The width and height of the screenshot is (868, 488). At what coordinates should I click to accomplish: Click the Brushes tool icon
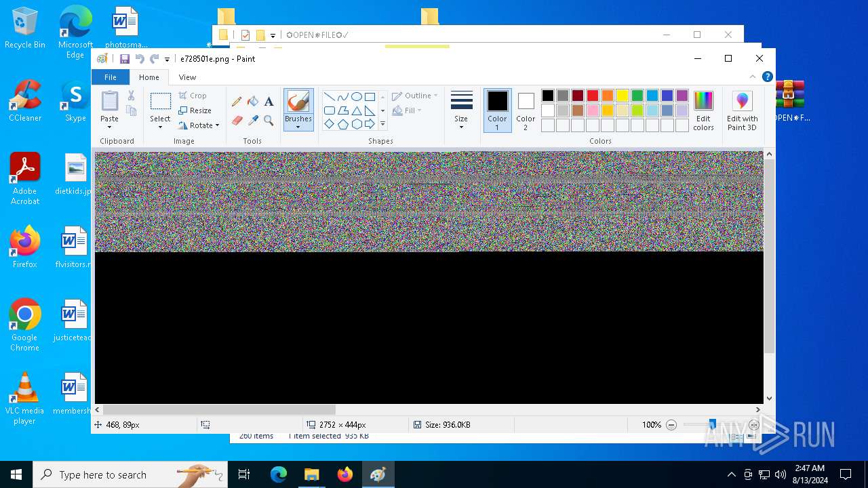click(298, 102)
